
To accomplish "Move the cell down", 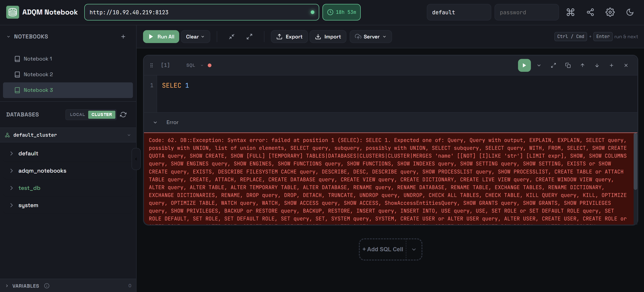I will 597,65.
